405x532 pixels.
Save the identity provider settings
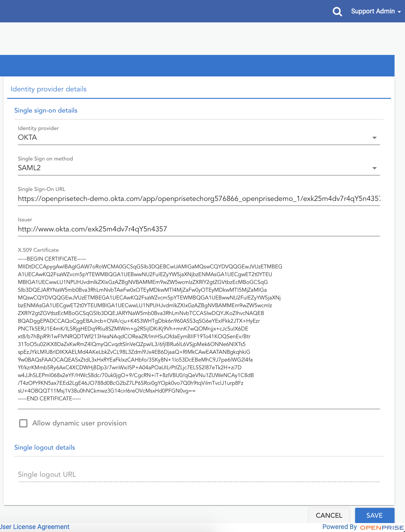point(375,515)
